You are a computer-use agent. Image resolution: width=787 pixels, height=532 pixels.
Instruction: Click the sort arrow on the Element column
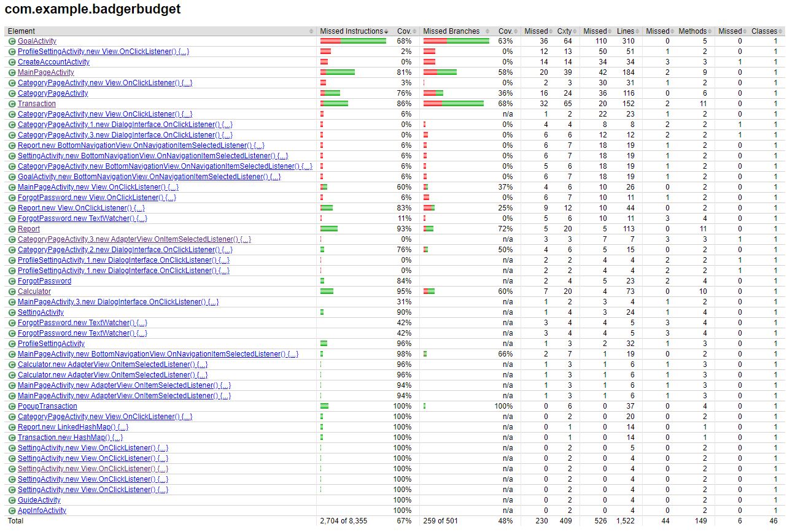click(311, 31)
